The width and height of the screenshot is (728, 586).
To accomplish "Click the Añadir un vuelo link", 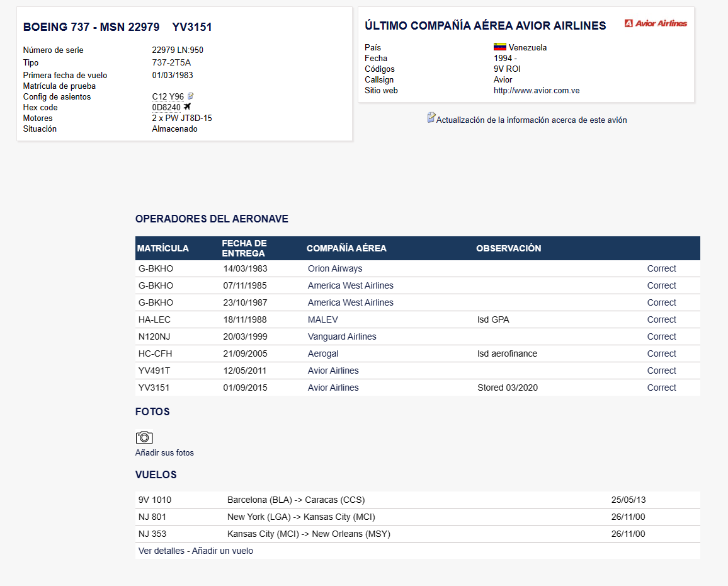I will (x=222, y=551).
